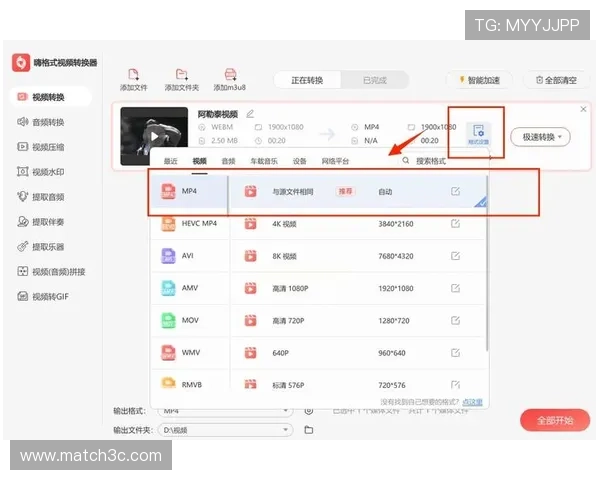This screenshot has width=600, height=480.
Task: Choose MOV in the format list
Action: (190, 320)
